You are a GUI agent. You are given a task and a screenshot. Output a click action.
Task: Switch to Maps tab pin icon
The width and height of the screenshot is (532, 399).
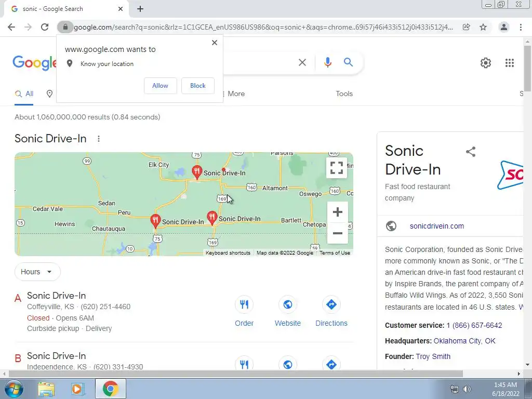tap(49, 94)
